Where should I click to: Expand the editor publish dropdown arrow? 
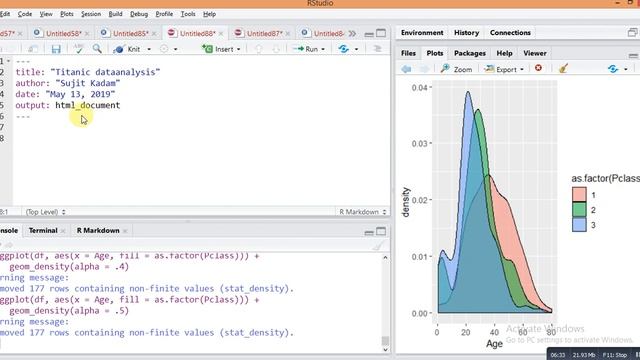click(x=356, y=49)
